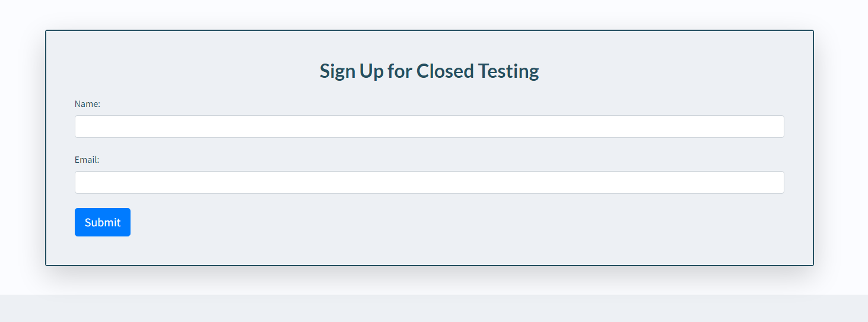Place cursor in the Email textbox
868x322 pixels.
(x=429, y=182)
